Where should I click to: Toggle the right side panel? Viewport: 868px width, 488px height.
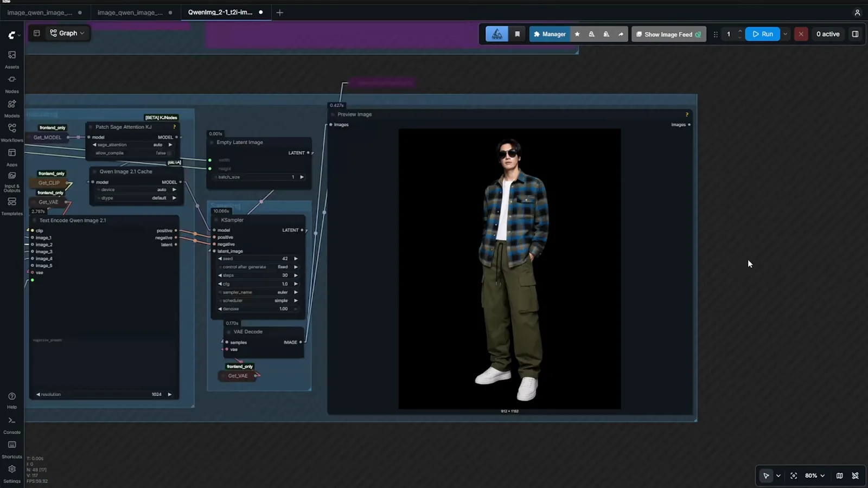[x=855, y=34]
